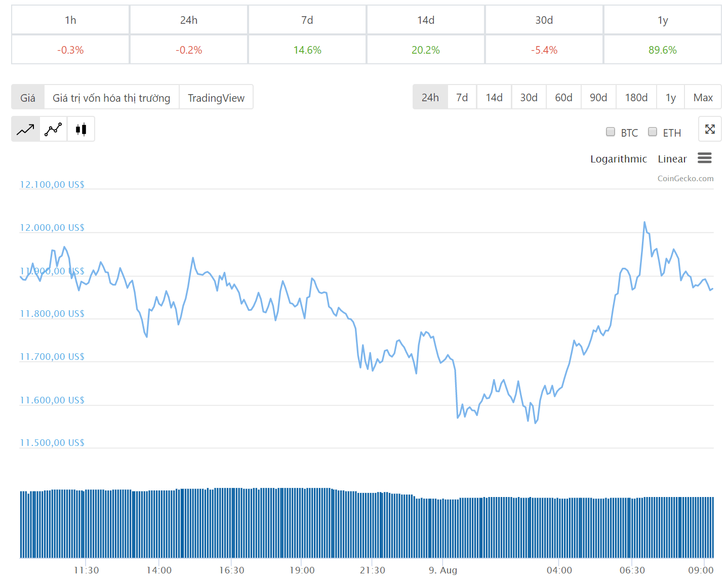Open Giá trị vốn hóa thị trường tab
This screenshot has height=579, width=728.
pyautogui.click(x=111, y=97)
